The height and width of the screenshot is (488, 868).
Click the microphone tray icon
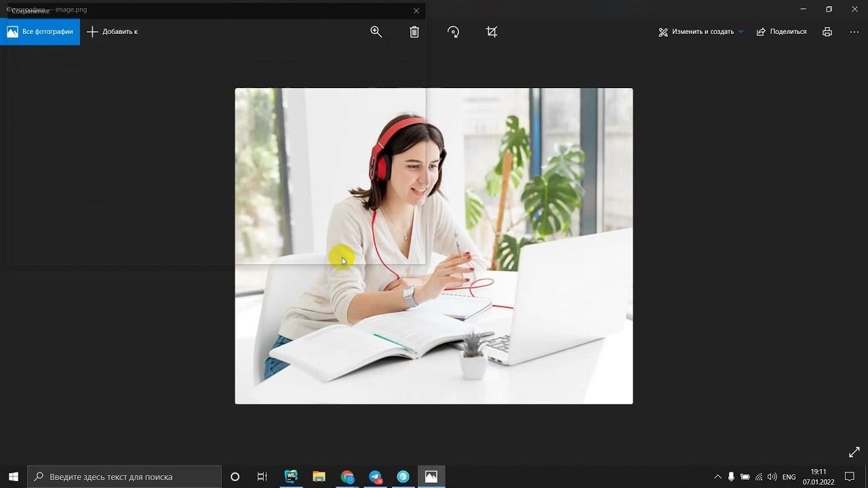click(x=731, y=477)
